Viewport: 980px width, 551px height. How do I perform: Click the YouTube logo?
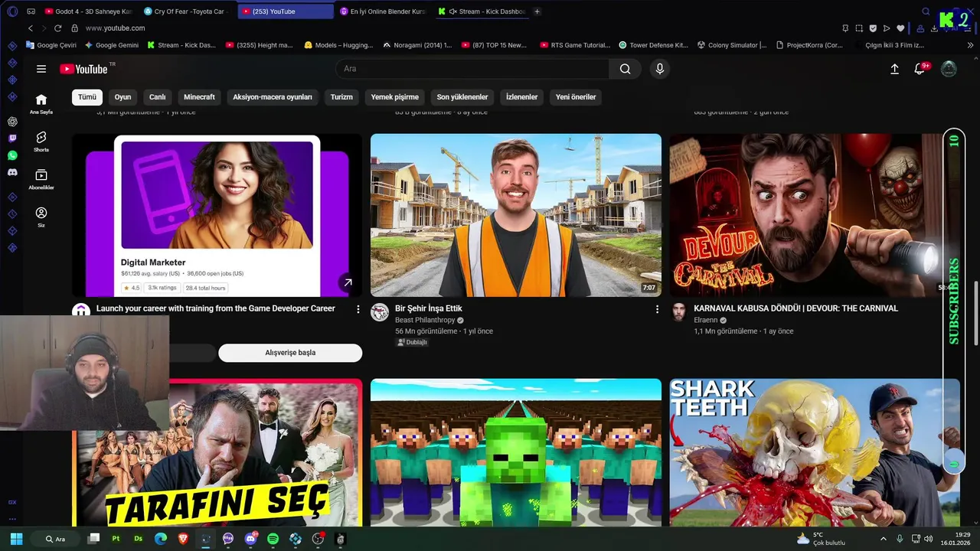(x=84, y=69)
